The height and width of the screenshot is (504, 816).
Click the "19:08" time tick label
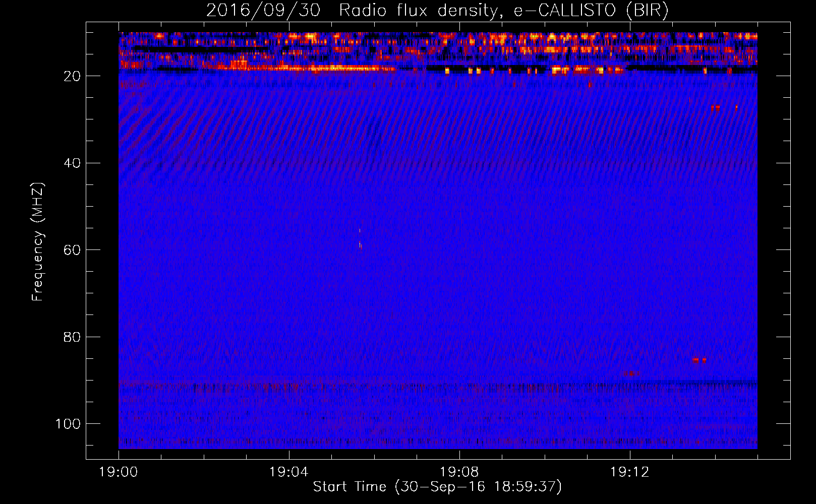(459, 472)
